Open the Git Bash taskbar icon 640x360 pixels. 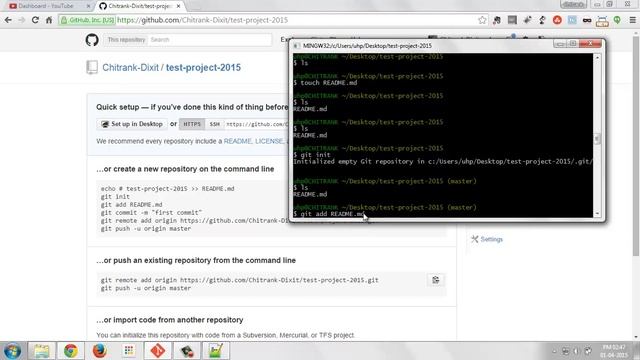[158, 351]
